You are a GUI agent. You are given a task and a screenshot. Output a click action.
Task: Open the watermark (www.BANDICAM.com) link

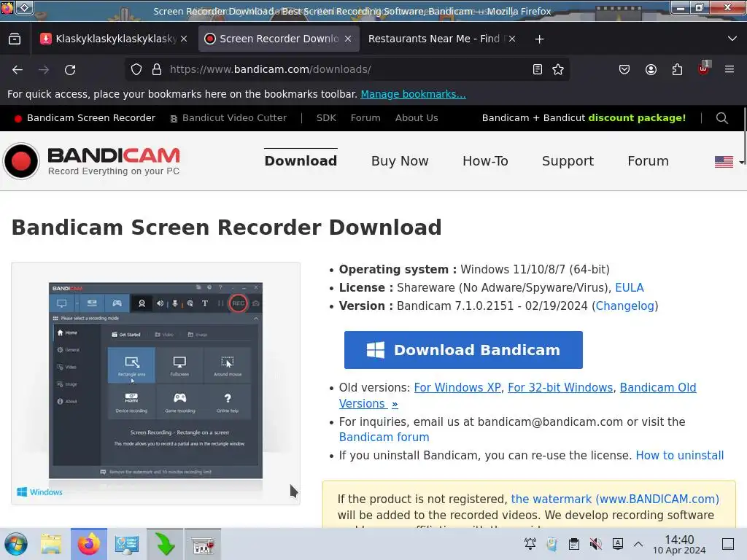(615, 499)
